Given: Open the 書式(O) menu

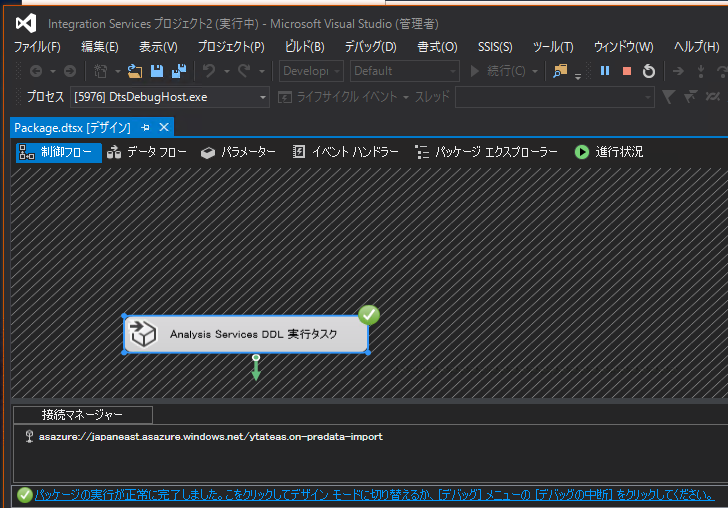Looking at the screenshot, I should (x=437, y=47).
